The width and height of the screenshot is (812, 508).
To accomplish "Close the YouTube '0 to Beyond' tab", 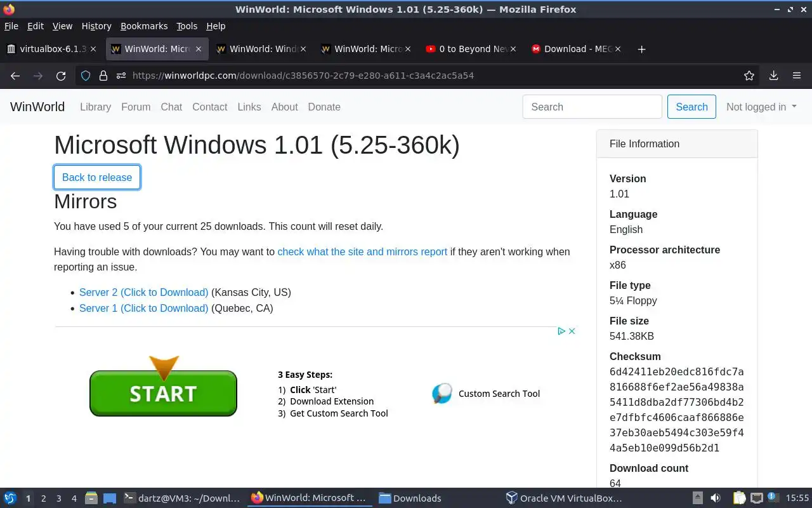I will [513, 49].
